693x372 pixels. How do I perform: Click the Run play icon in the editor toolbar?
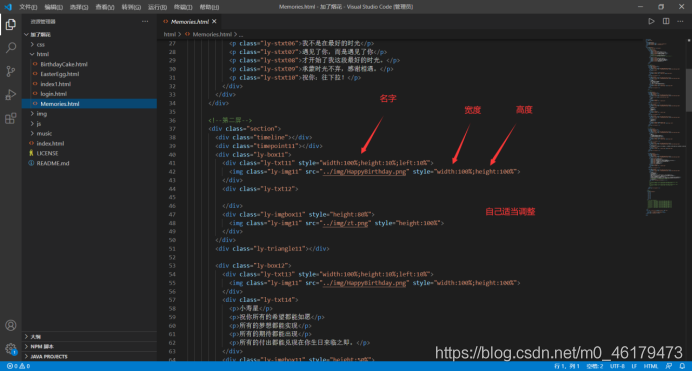point(651,21)
